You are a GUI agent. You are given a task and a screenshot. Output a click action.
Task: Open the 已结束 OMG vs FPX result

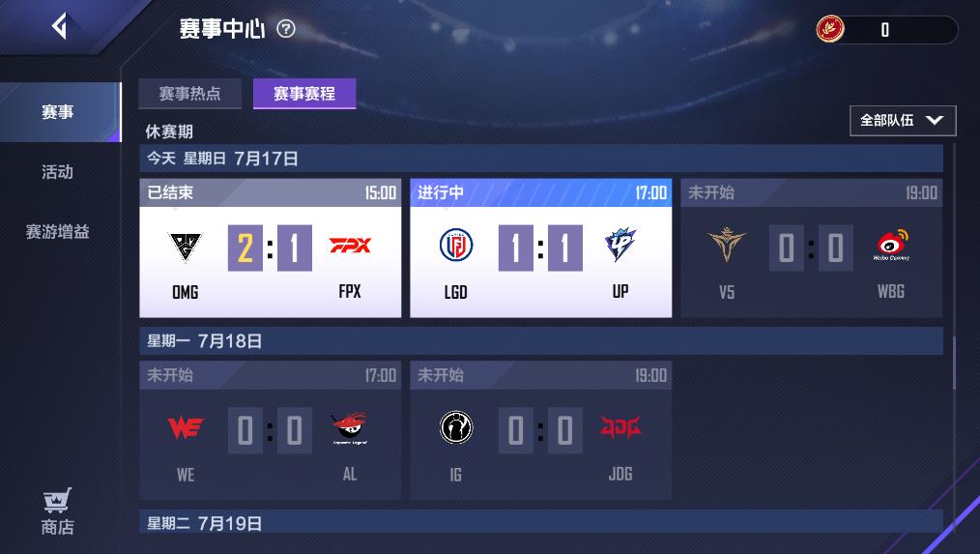click(270, 248)
